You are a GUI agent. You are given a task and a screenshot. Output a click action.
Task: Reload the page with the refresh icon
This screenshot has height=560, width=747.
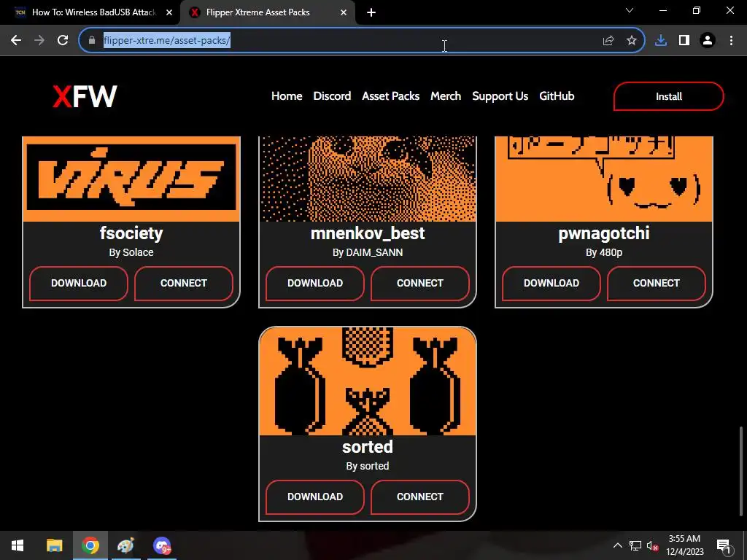[63, 41]
